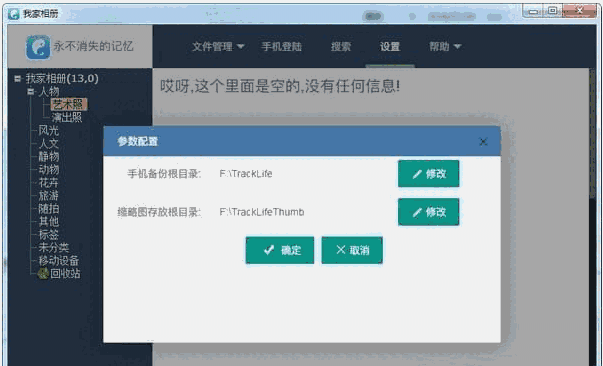Image resolution: width=603 pixels, height=366 pixels.
Task: Collapse the 人物 tree node
Action: 31,92
